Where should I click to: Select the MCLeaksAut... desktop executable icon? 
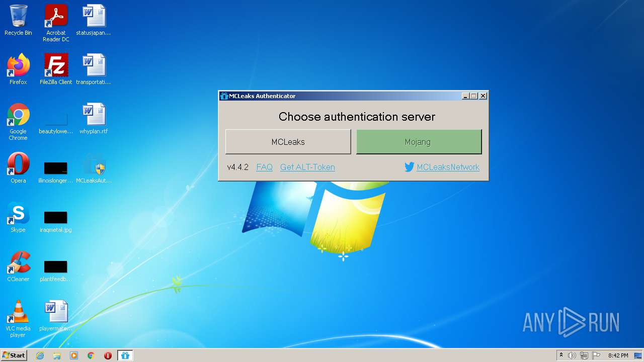pyautogui.click(x=94, y=168)
